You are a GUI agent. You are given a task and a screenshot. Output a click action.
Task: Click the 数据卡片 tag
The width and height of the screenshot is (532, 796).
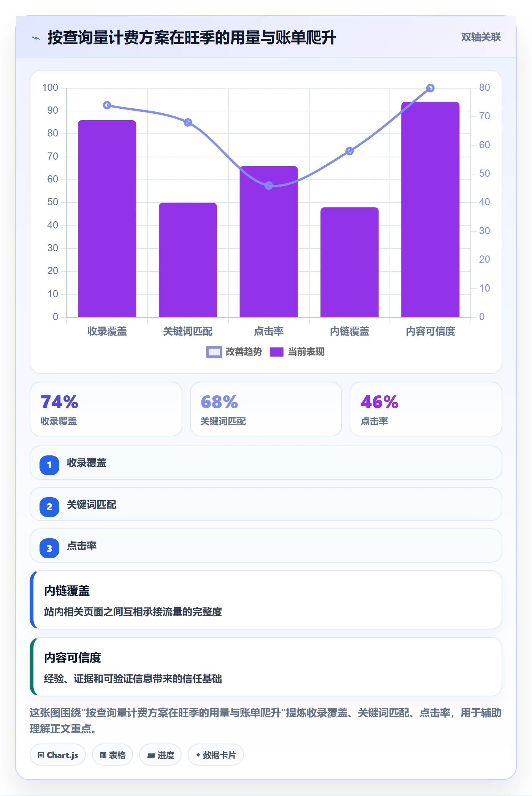pyautogui.click(x=216, y=755)
